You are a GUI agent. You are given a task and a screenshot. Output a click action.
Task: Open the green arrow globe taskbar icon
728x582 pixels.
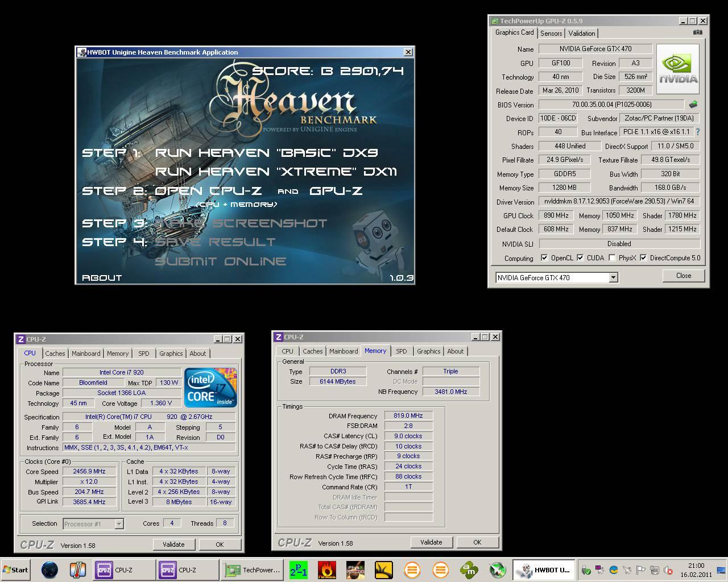[x=498, y=570]
